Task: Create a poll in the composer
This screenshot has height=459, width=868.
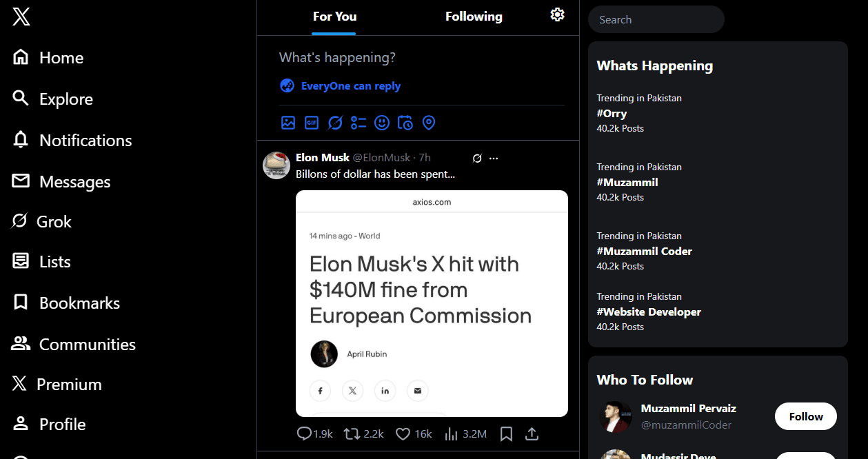Action: [x=359, y=123]
